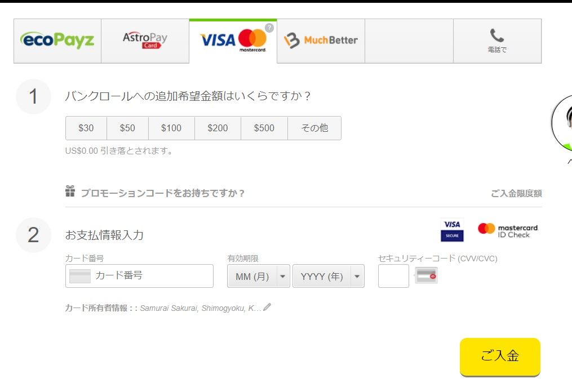Choose the $50 deposit amount

tap(127, 128)
